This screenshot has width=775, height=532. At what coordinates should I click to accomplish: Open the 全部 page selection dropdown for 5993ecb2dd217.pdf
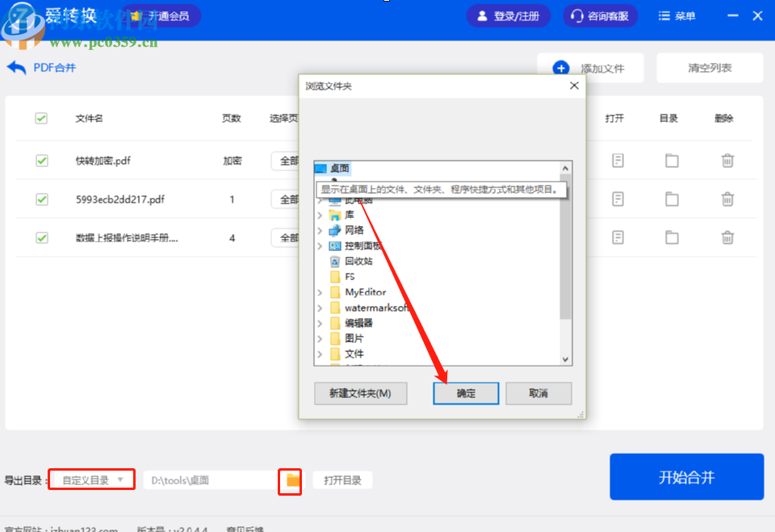(285, 199)
